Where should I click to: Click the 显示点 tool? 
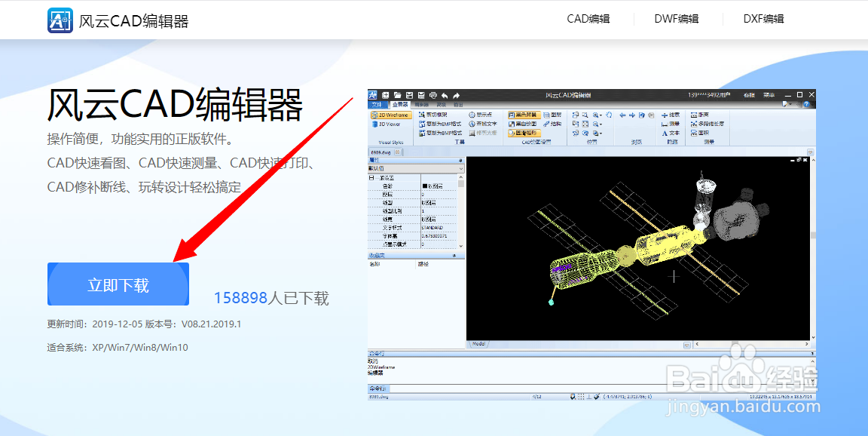[x=481, y=115]
